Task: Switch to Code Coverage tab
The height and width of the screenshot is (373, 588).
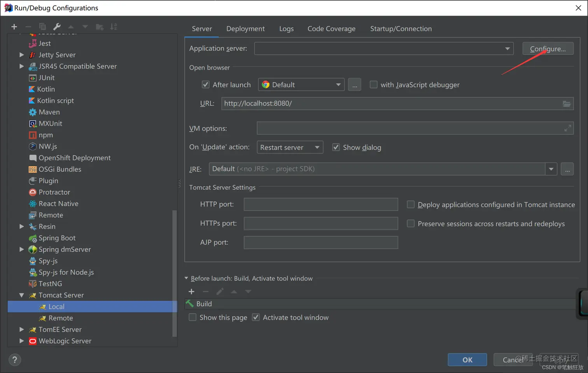Action: (x=331, y=29)
